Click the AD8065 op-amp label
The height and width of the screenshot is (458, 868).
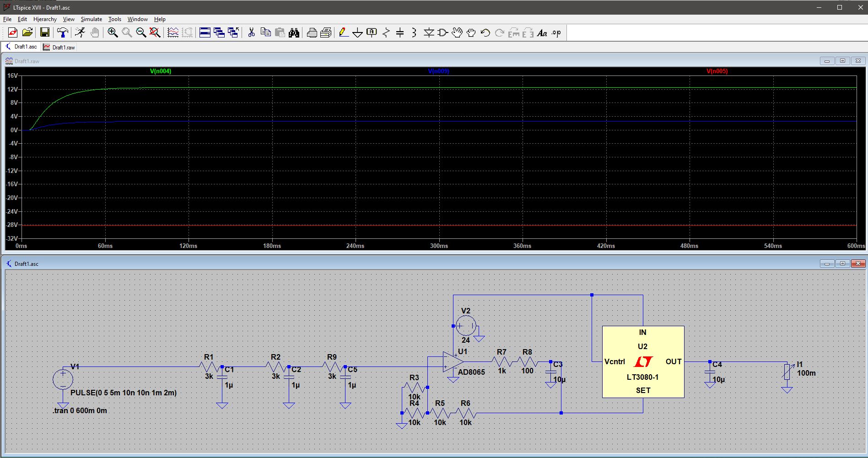(x=471, y=372)
